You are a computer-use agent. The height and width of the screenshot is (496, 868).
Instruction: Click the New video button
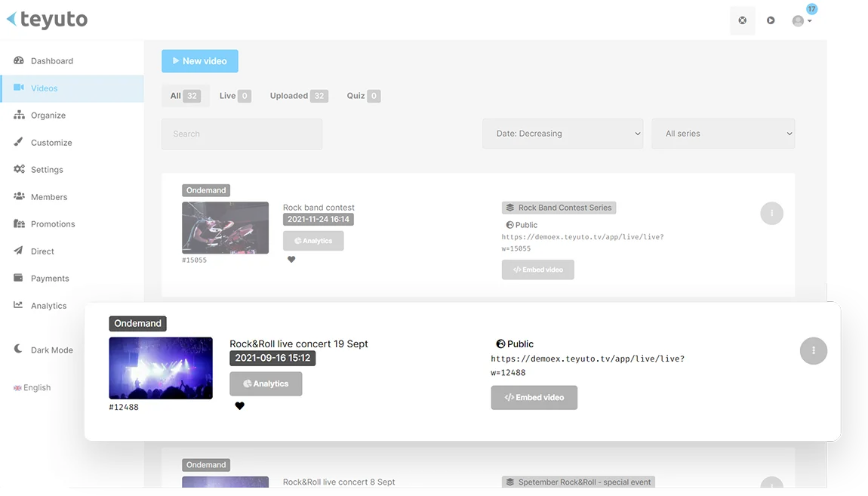(x=199, y=60)
